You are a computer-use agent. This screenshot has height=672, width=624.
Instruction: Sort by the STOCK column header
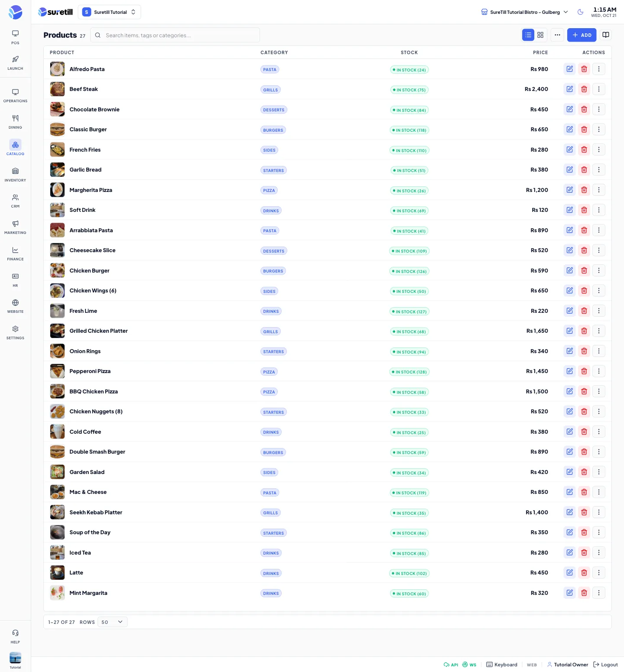tap(409, 52)
